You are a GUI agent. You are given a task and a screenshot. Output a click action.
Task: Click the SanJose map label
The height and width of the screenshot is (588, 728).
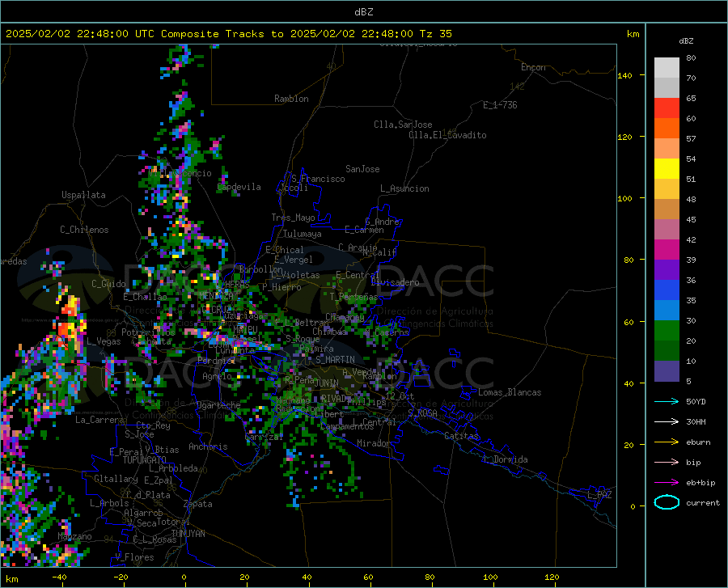[362, 169]
